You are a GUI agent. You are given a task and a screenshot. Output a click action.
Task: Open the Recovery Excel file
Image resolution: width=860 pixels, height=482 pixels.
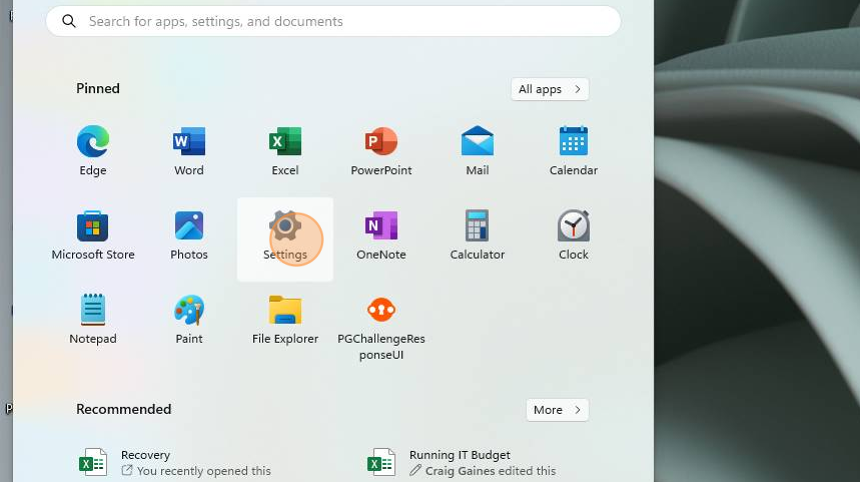point(174,462)
